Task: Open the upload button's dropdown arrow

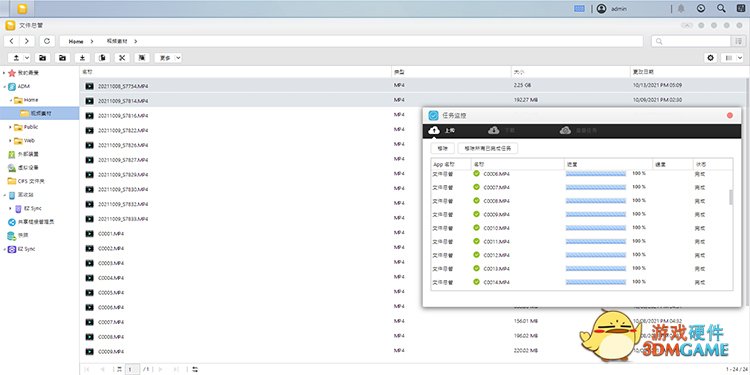Action: click(x=26, y=58)
